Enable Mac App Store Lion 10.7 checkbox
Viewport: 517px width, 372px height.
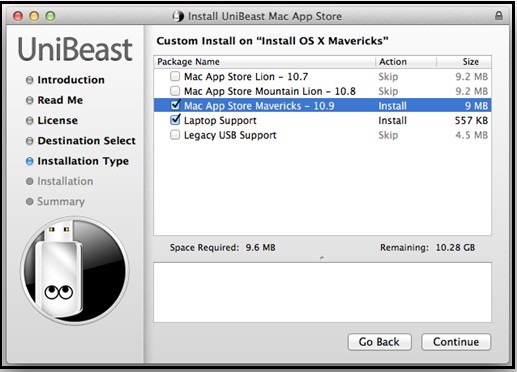(x=175, y=76)
